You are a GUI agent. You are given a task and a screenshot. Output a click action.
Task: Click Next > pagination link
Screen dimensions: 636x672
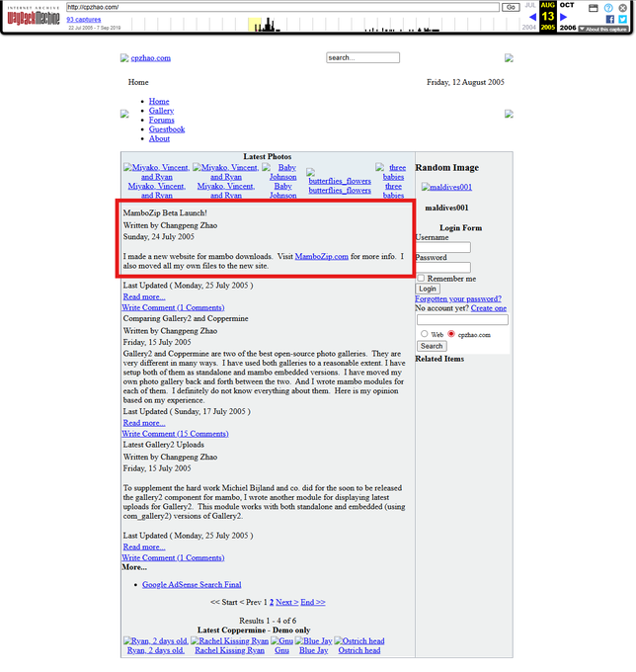[287, 602]
